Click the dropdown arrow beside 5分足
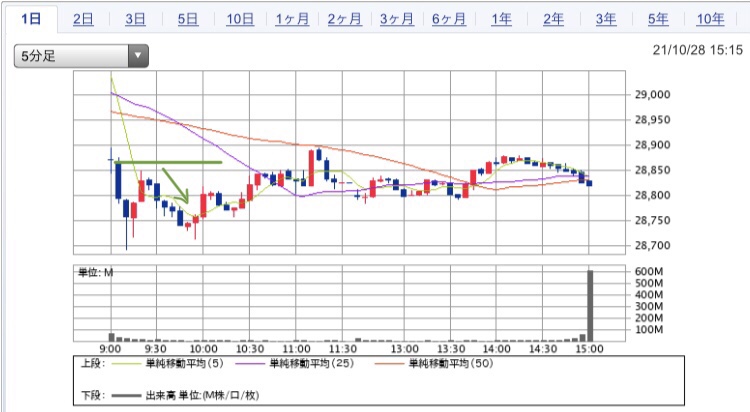 point(138,56)
